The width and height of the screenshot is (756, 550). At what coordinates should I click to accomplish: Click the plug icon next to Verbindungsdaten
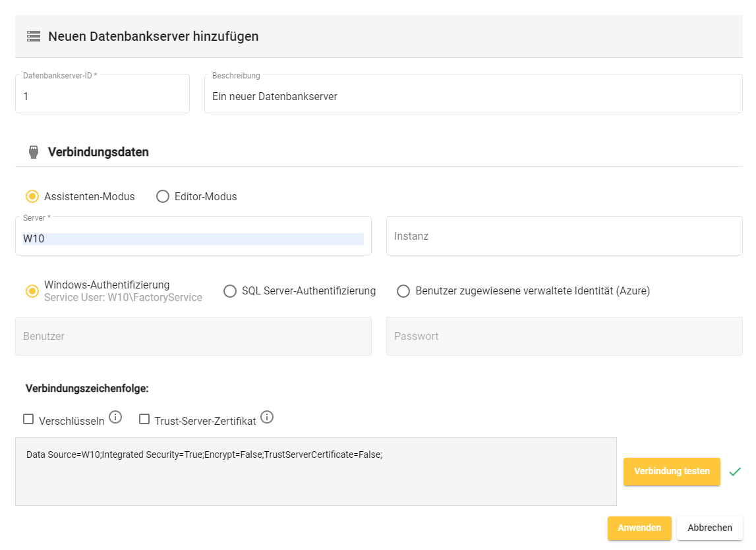(33, 151)
